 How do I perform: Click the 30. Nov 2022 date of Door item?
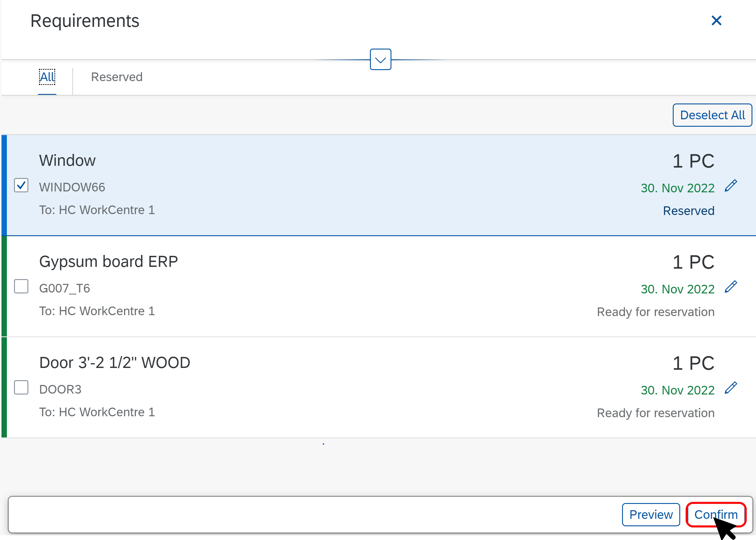coord(678,390)
